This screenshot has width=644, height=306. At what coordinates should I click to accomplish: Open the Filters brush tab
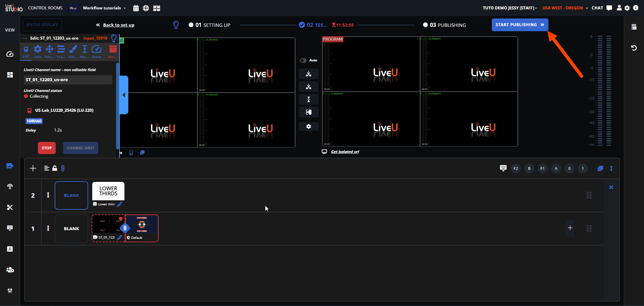point(73,52)
